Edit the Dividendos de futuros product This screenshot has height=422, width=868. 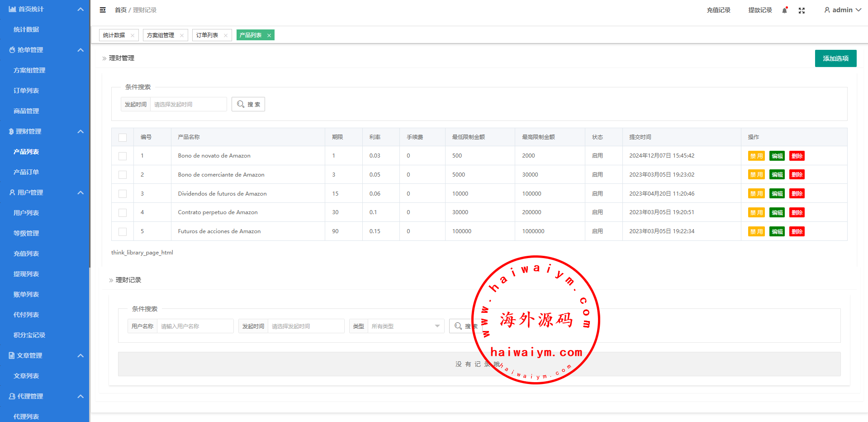pos(777,194)
